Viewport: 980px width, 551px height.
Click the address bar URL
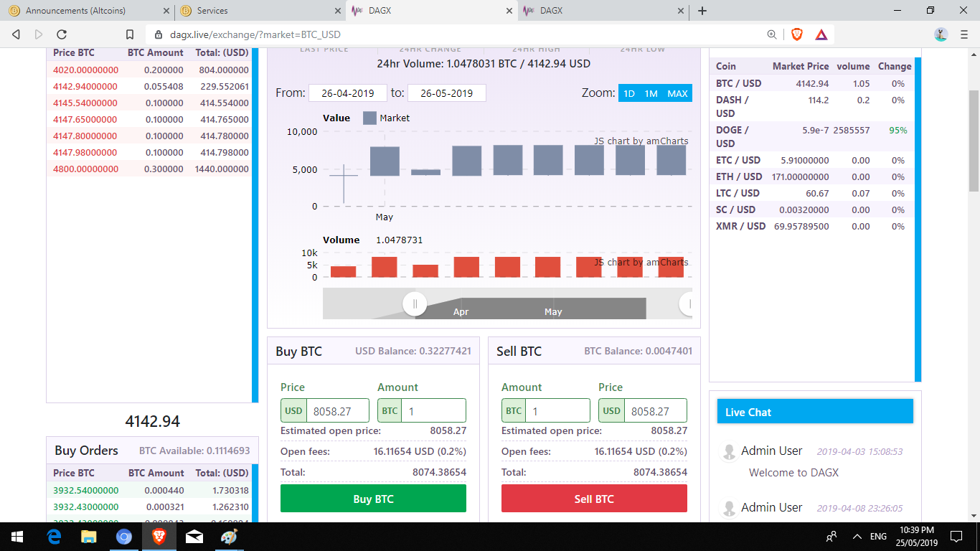pos(255,34)
